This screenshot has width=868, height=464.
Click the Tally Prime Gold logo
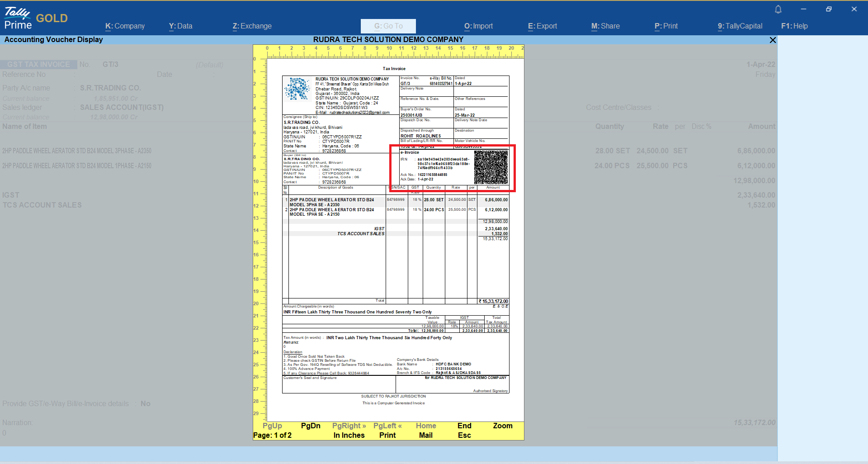point(36,19)
